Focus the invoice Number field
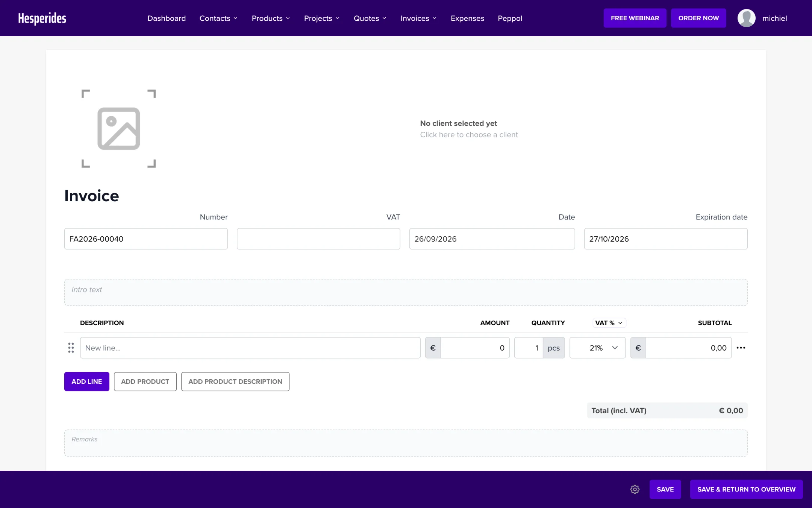The image size is (812, 508). (x=146, y=239)
